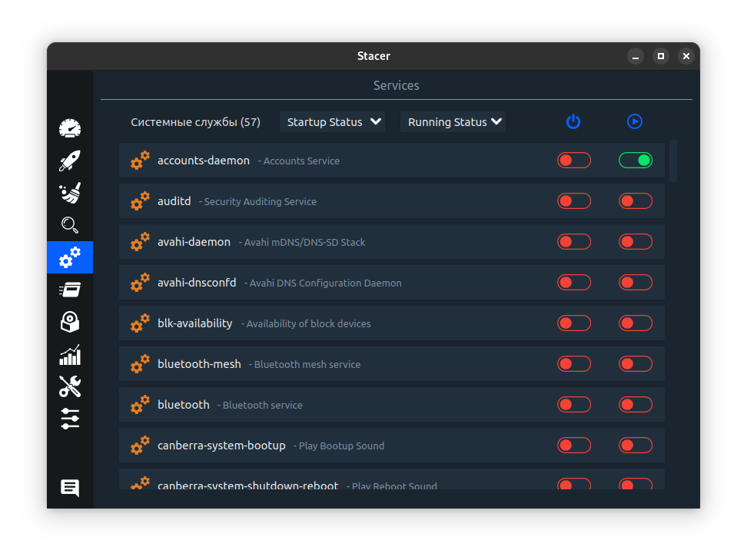Click the gear icon beside bluetooth service
747x560 pixels.
(140, 405)
